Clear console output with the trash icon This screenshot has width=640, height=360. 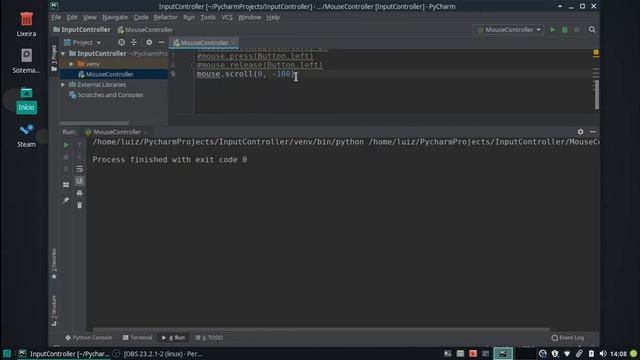coord(80,205)
